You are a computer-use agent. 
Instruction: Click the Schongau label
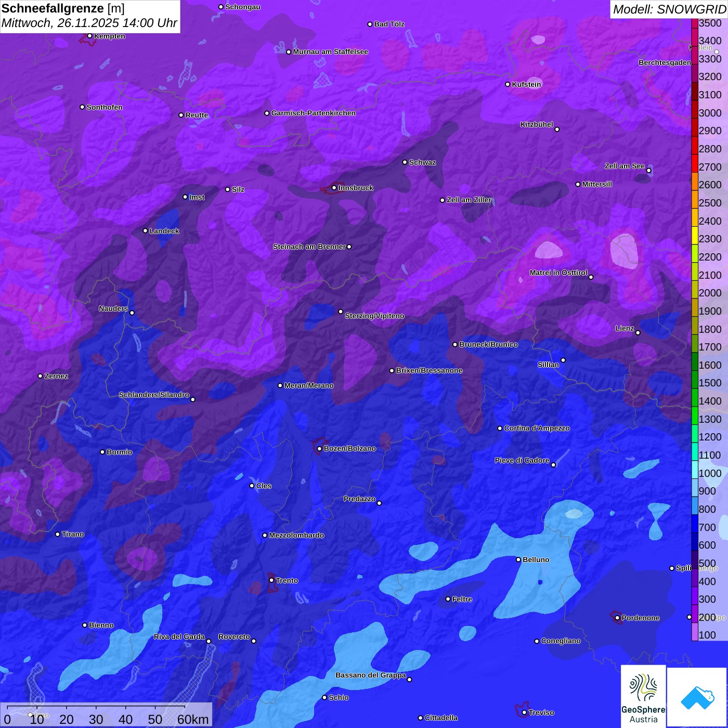pos(243,7)
